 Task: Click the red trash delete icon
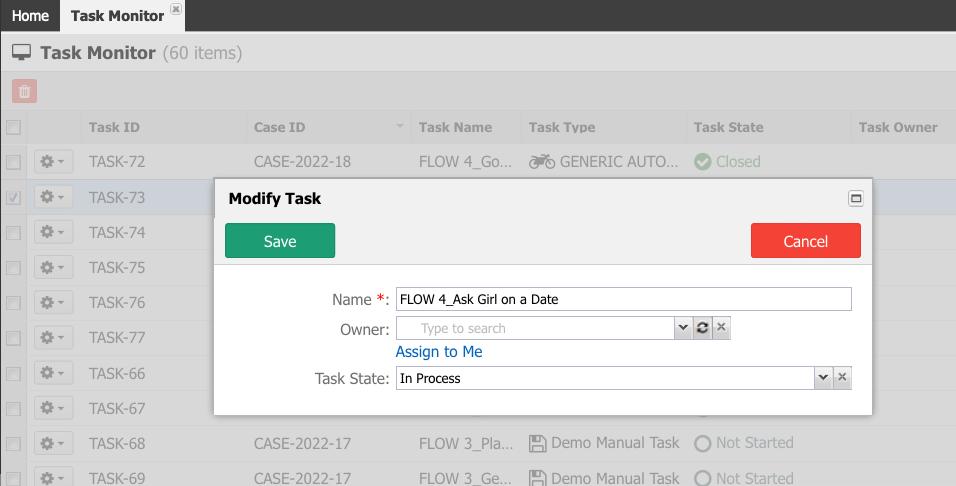[x=24, y=91]
